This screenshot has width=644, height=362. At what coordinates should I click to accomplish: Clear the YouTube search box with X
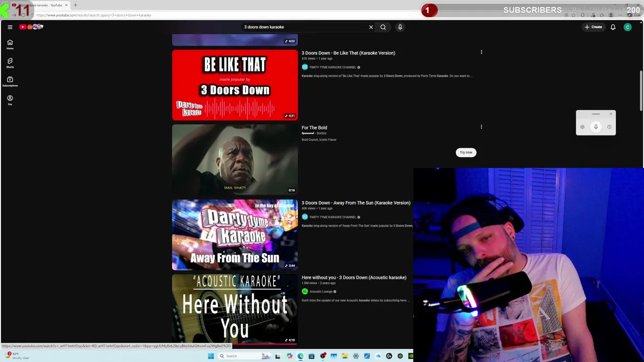371,27
